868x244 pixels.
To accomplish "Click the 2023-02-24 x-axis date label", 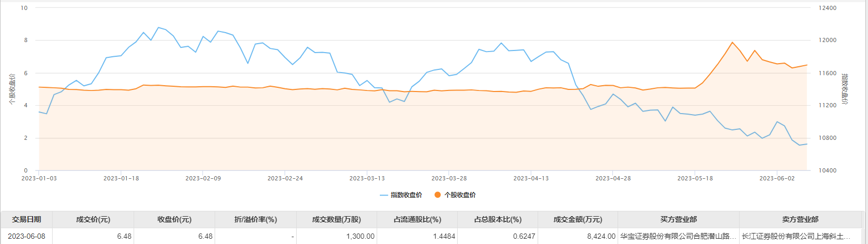I will (x=285, y=178).
